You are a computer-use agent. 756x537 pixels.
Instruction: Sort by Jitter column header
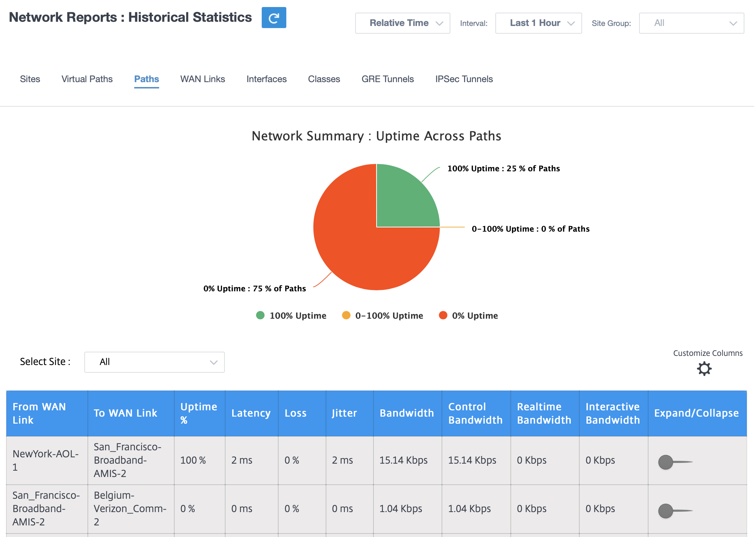(350, 413)
